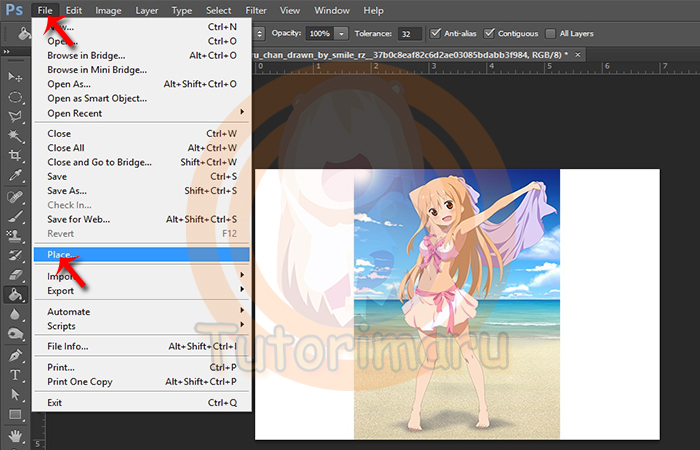Image resolution: width=700 pixels, height=450 pixels.
Task: Select the History Brush tool
Action: 15,255
